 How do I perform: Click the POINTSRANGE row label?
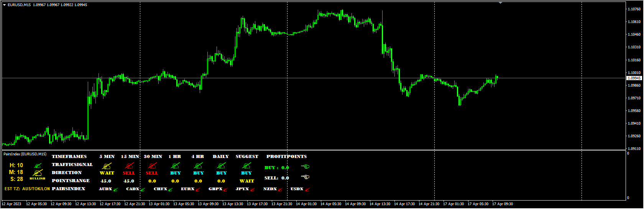pyautogui.click(x=71, y=181)
